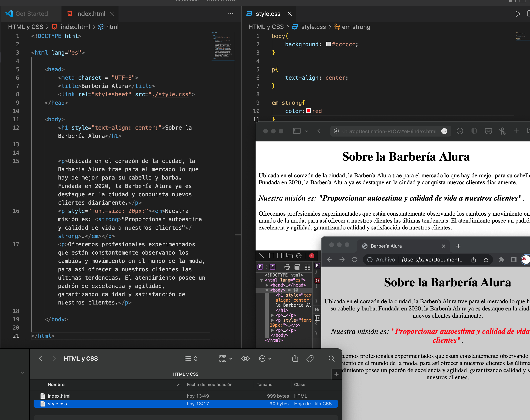Toggle the Safari sidebar button
Viewport: 530px width, 420px height.
tap(297, 131)
